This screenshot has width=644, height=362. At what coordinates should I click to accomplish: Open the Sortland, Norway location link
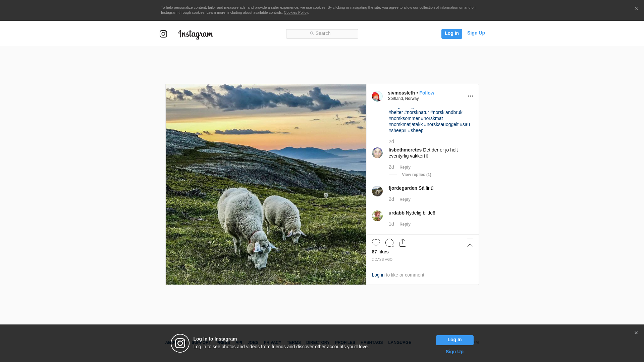(403, 99)
